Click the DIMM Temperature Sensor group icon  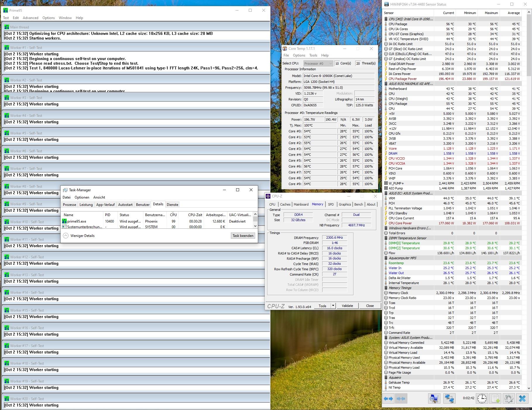point(386,238)
